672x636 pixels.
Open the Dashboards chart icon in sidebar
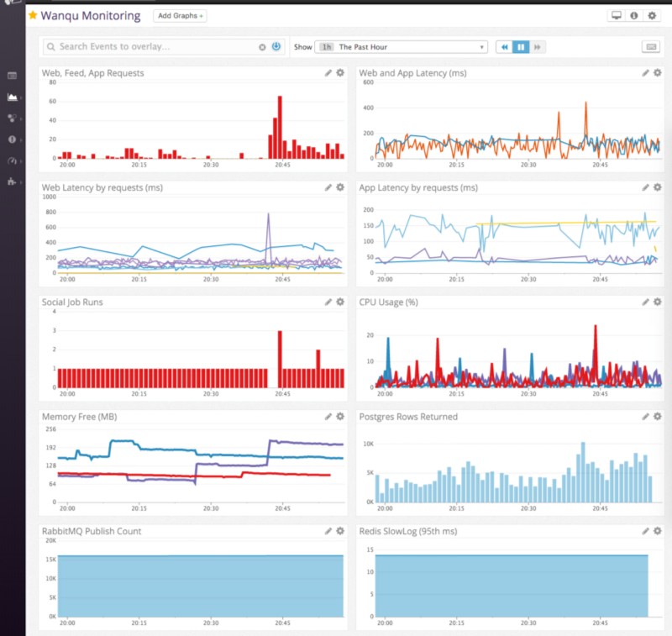pos(13,97)
